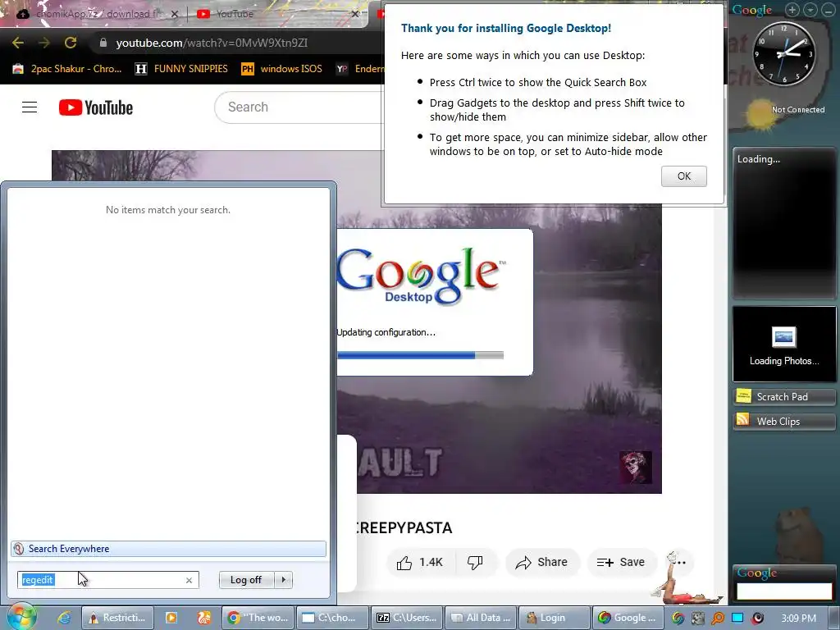Launch Internet Explorer from taskbar
This screenshot has width=840, height=630.
64,618
